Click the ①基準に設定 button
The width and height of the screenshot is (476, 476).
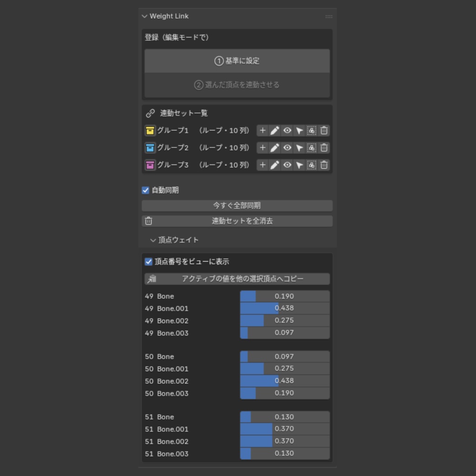pos(237,61)
